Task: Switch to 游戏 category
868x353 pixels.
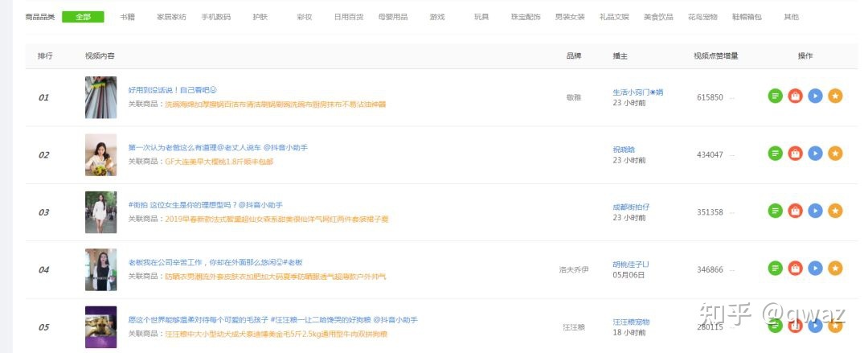Action: (437, 17)
